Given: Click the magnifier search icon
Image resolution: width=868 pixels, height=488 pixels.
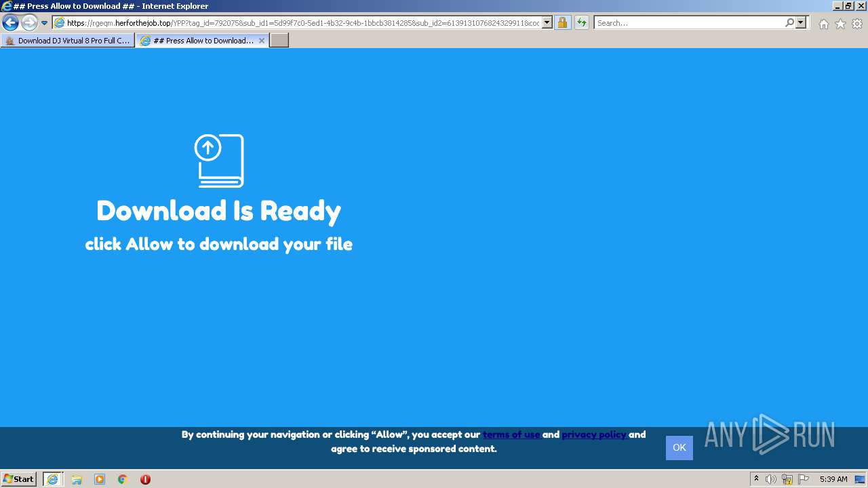Looking at the screenshot, I should point(789,23).
